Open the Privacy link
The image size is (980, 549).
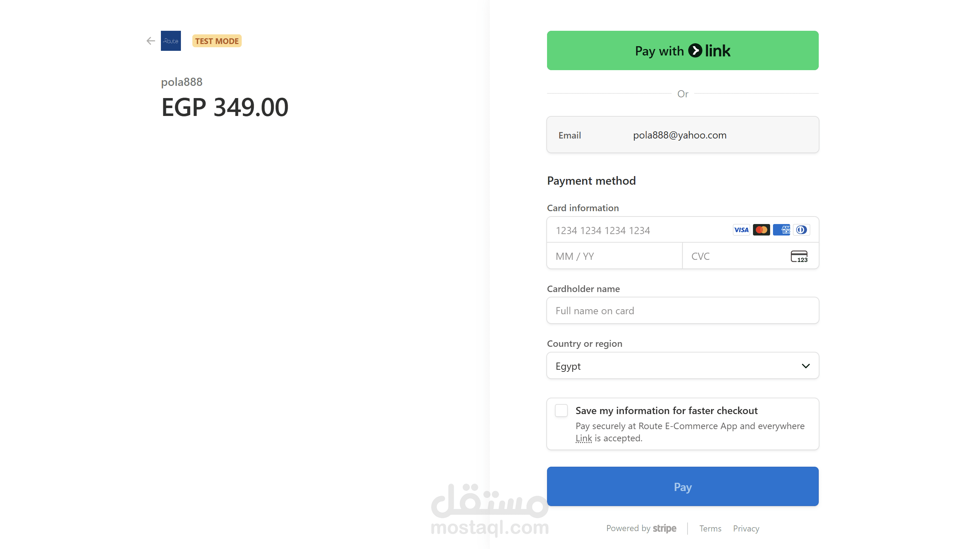pyautogui.click(x=746, y=529)
